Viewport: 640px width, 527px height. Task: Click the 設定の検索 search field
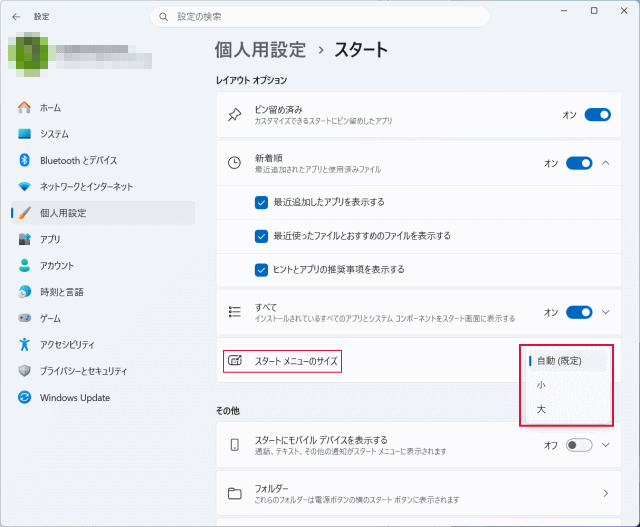coord(320,17)
